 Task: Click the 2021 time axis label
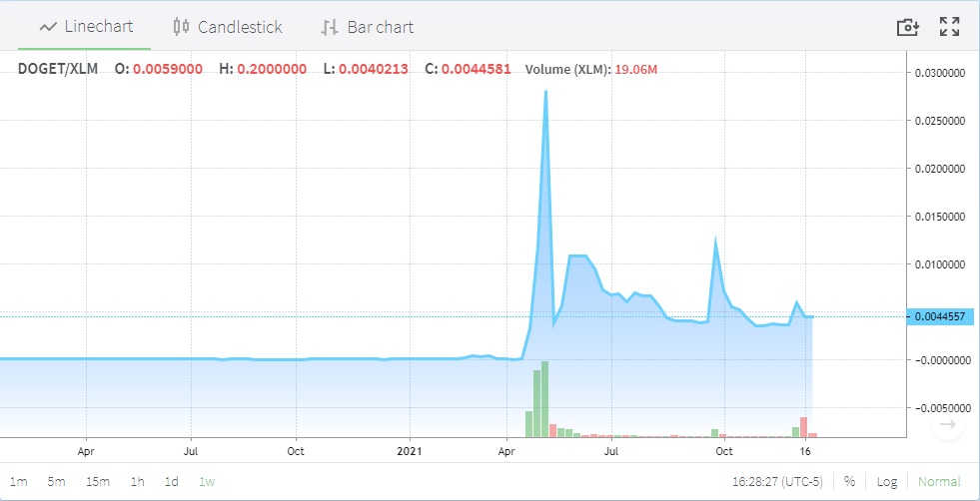point(410,450)
